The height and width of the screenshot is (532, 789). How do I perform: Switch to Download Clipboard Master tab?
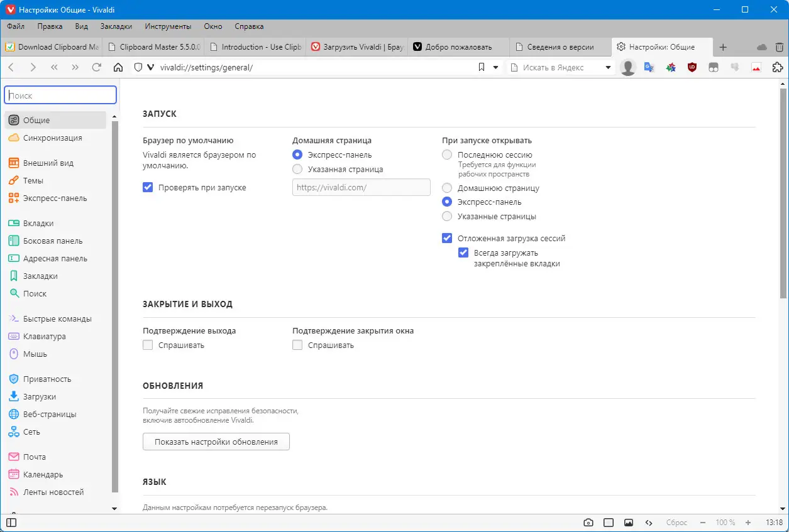52,47
